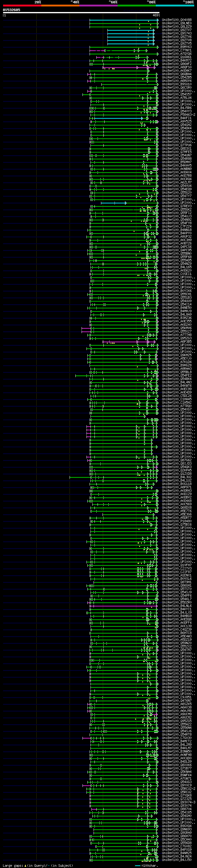This screenshot has width=197, height=868.
Task: Click the red ~20% identity legend bar
Action: 22,6
